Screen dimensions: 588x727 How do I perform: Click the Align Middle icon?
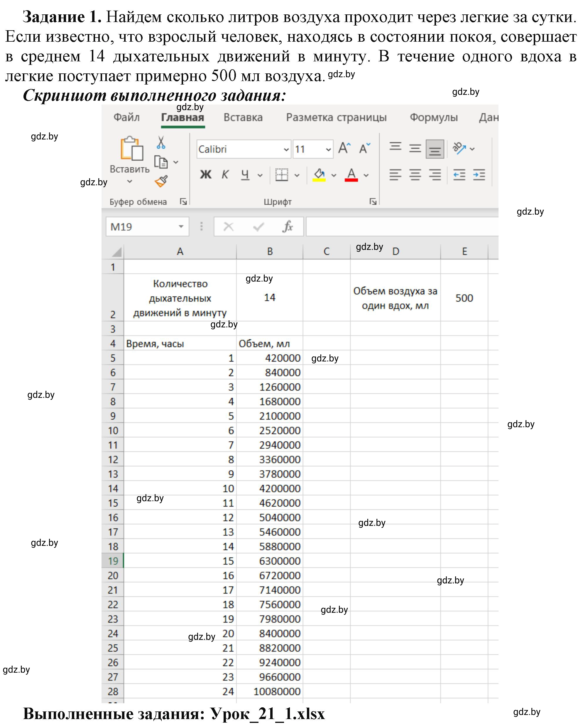[415, 149]
